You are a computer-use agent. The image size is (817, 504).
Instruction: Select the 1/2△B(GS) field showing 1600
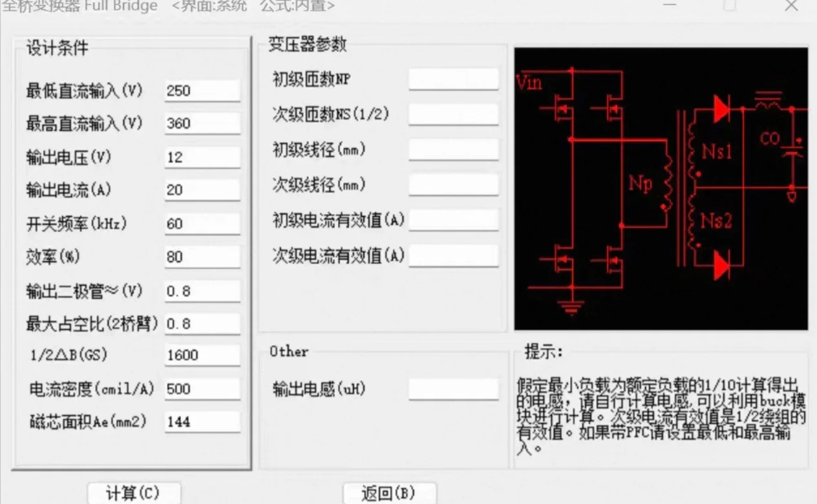[x=202, y=355]
